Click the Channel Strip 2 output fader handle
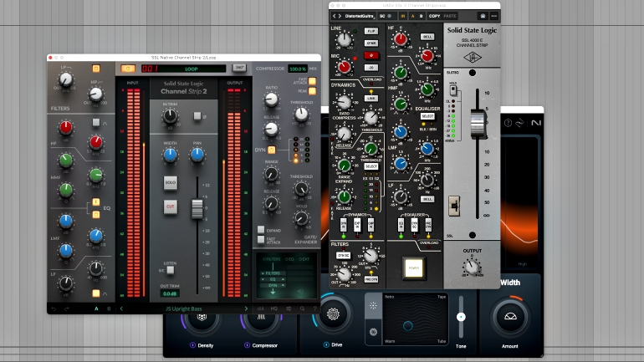Screen dimensions: 644x362 pos(197,208)
